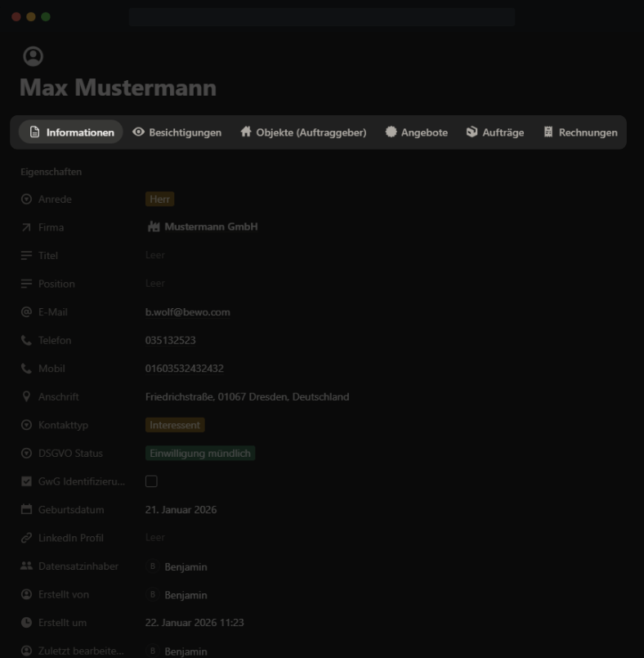Click the empty Titel field
The image size is (644, 658).
point(155,256)
